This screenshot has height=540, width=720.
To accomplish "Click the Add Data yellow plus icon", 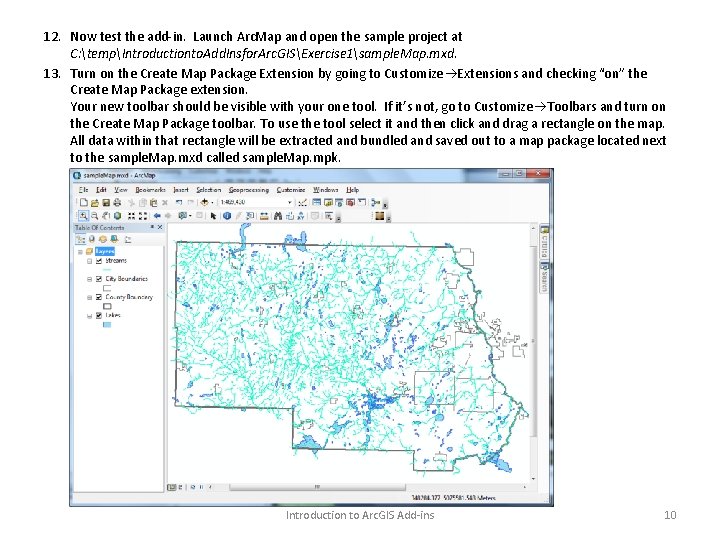I will tap(204, 202).
